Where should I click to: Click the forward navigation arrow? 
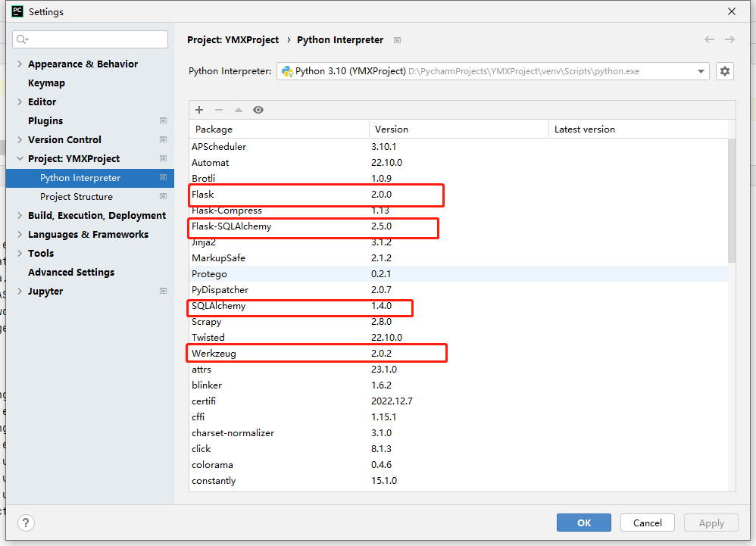coord(729,39)
